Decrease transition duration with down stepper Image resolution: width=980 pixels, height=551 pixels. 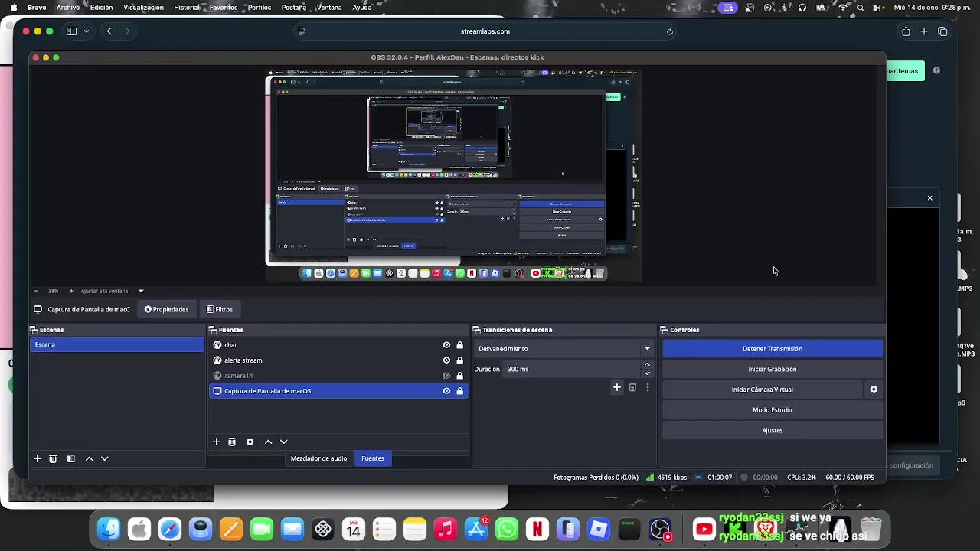coord(647,373)
